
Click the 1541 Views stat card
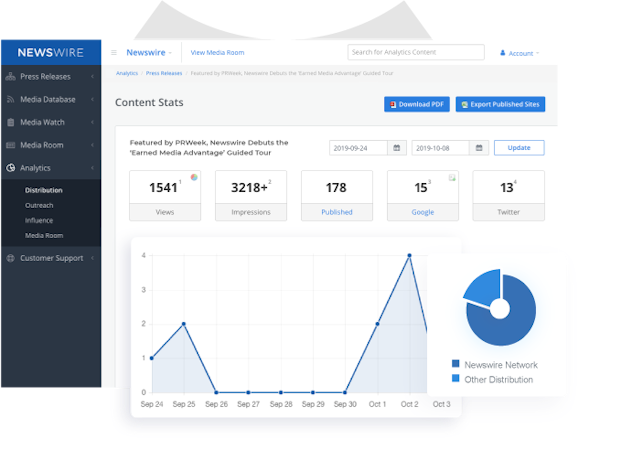[165, 195]
